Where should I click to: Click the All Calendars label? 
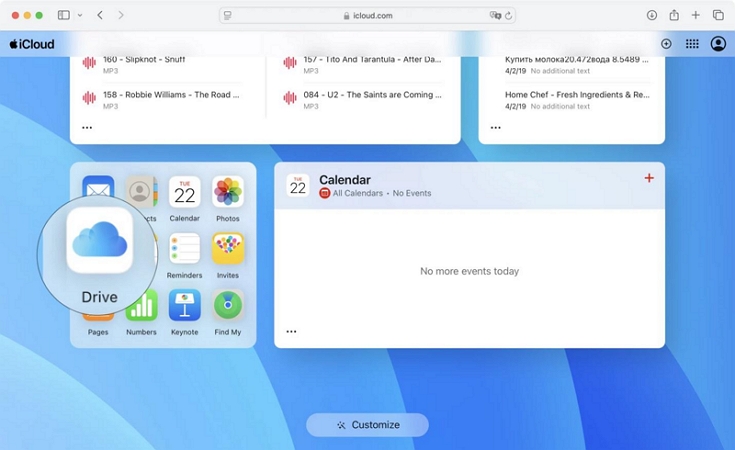point(358,193)
